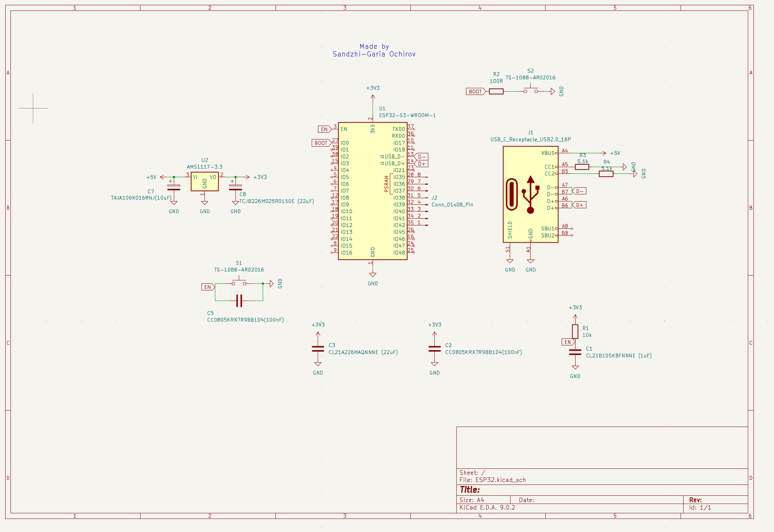Select the S1 push button switch symbol
Image resolution: width=774 pixels, height=532 pixels.
pyautogui.click(x=239, y=282)
